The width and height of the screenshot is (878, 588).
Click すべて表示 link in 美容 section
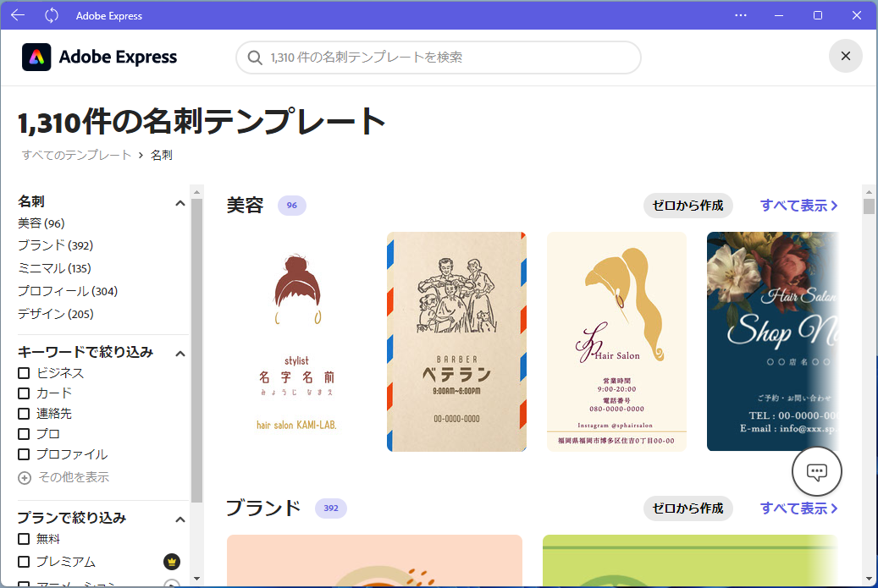(799, 206)
